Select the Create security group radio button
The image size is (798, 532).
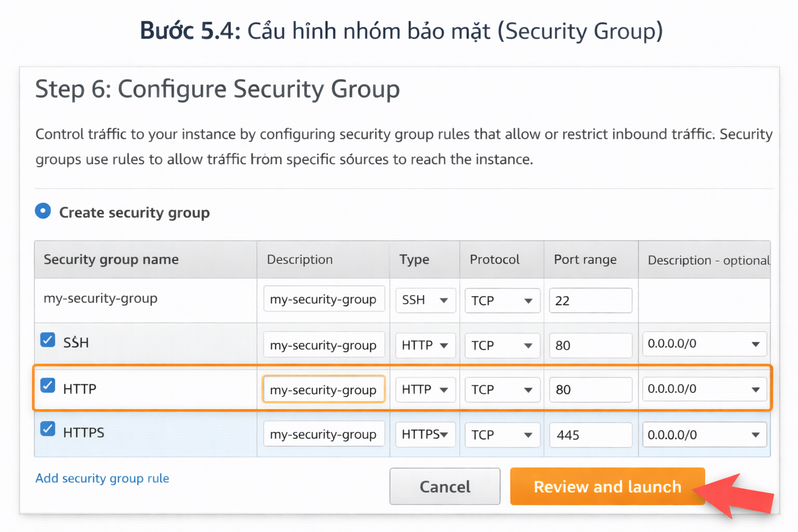point(43,211)
